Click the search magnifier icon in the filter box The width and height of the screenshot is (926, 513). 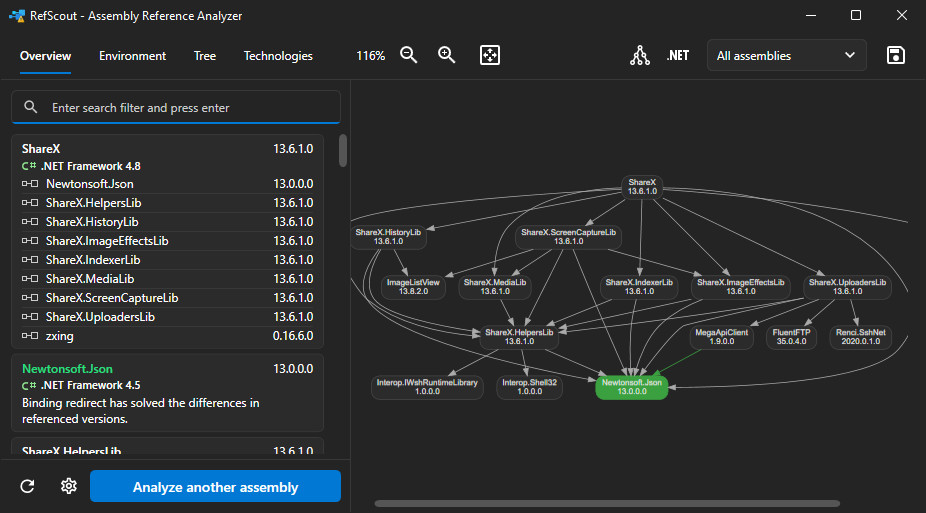30,107
